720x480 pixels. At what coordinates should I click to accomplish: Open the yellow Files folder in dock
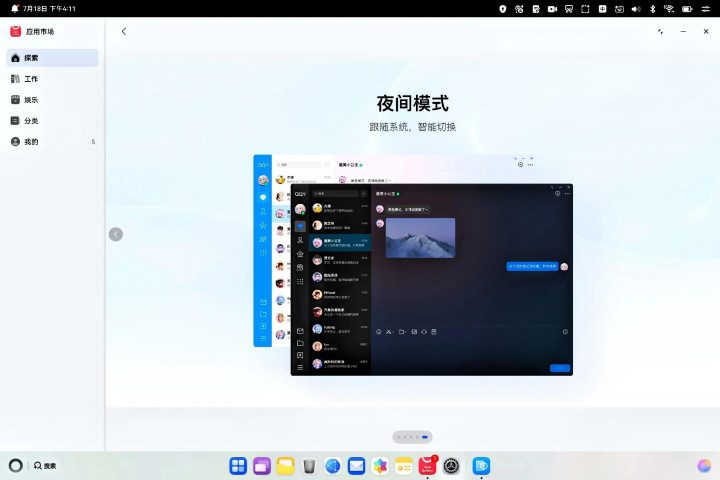(285, 466)
